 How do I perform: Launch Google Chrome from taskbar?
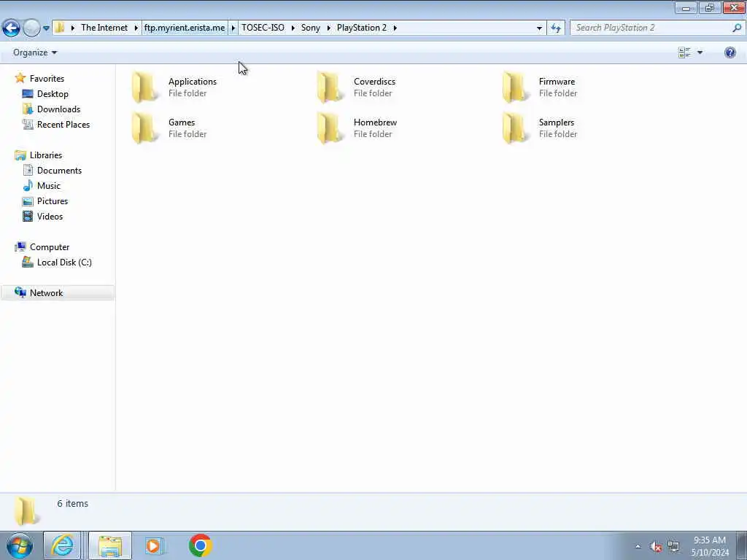200,545
